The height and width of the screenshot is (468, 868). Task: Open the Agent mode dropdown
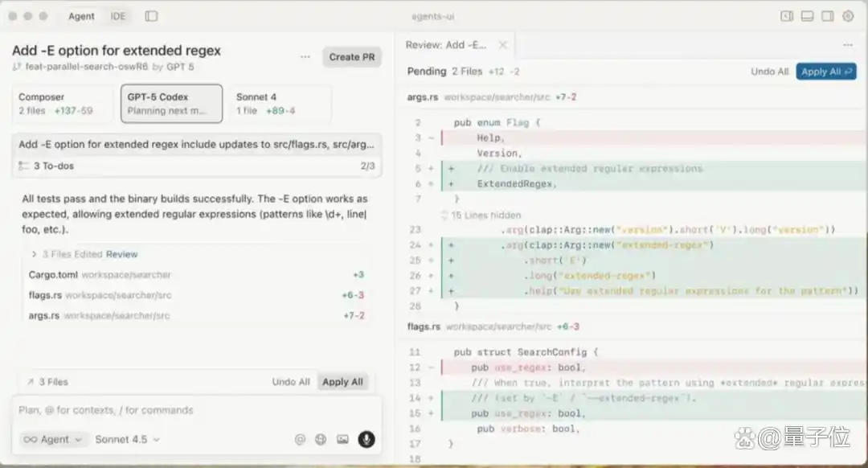(x=53, y=439)
